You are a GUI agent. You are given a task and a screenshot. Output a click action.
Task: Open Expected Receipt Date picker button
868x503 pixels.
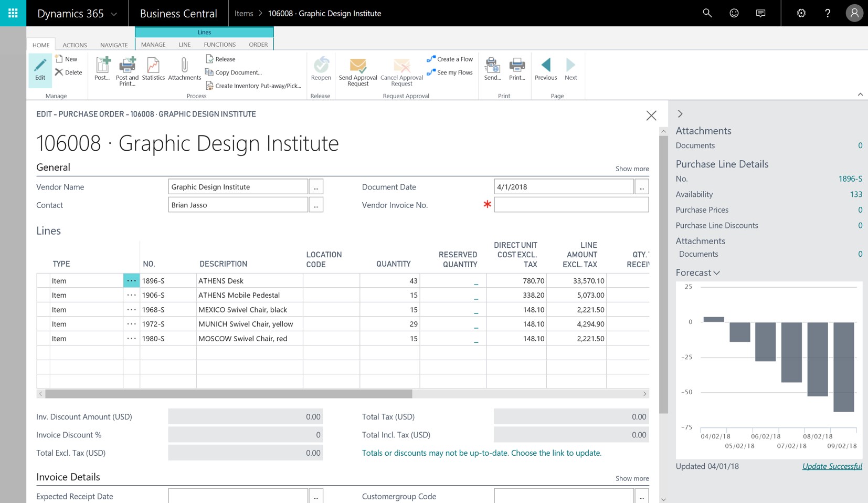tap(316, 496)
